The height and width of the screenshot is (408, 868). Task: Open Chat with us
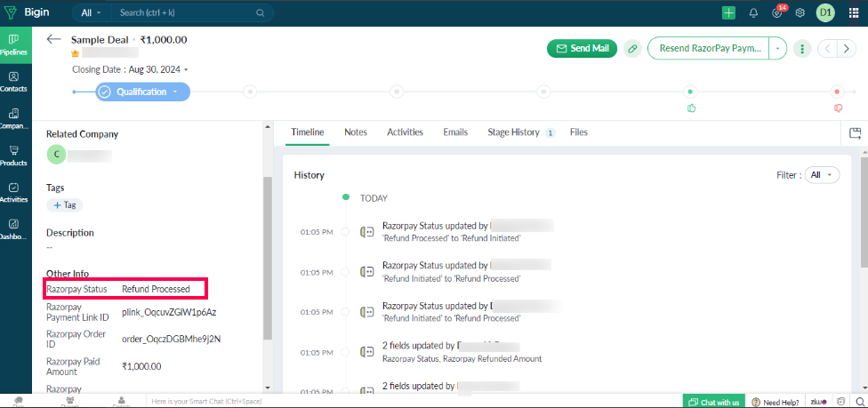[x=713, y=402]
